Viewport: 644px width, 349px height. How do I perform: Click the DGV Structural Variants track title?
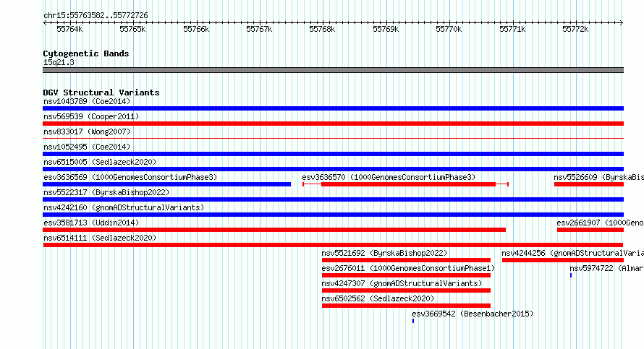pos(101,92)
